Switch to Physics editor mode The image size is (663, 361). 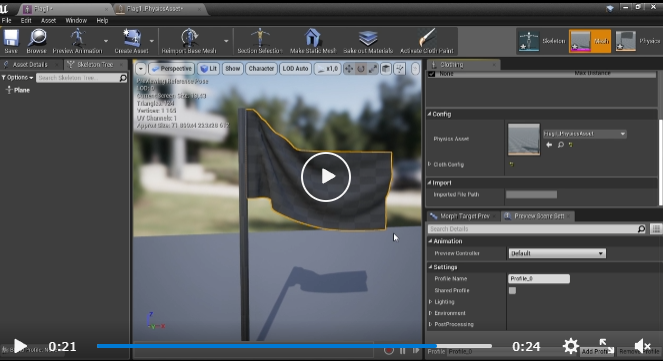638,41
